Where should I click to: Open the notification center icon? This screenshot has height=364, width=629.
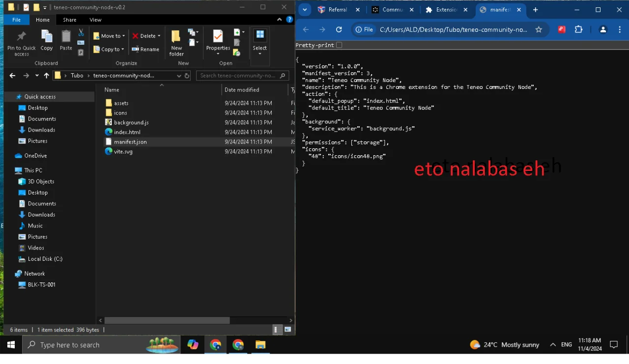click(x=614, y=345)
